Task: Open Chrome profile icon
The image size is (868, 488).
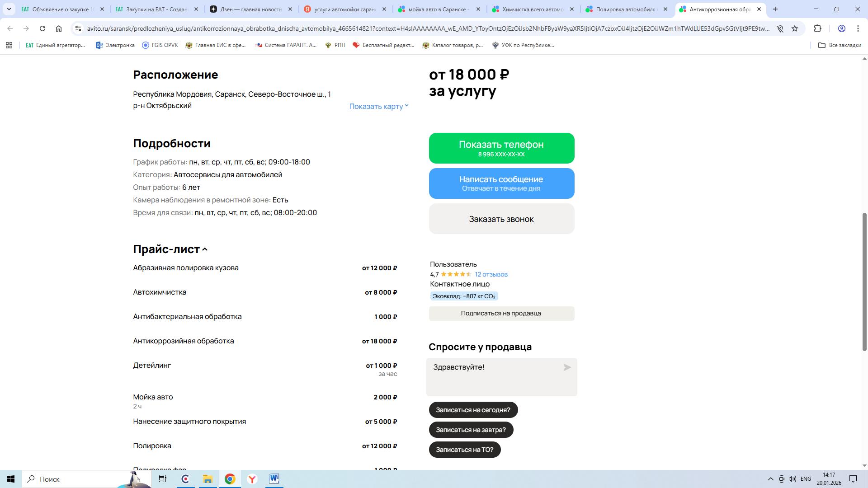Action: pyautogui.click(x=842, y=28)
